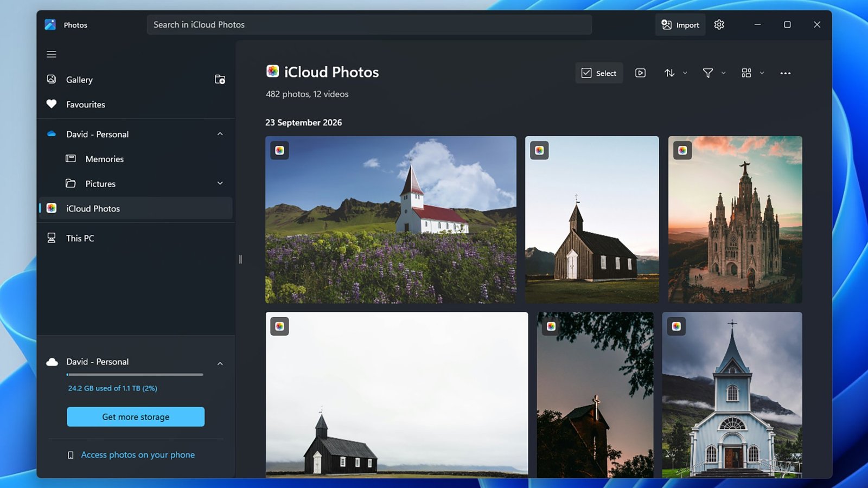Click the filter funnel icon
Screen dimensions: 868x488
pos(708,73)
